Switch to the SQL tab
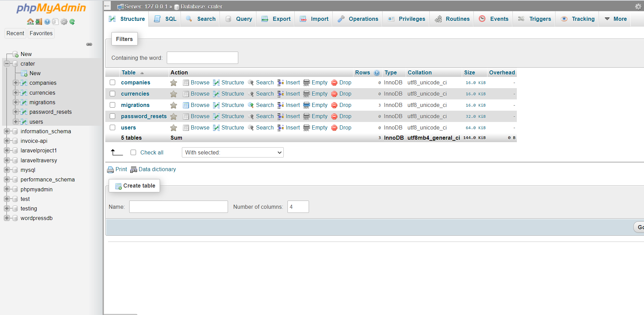 coord(165,19)
